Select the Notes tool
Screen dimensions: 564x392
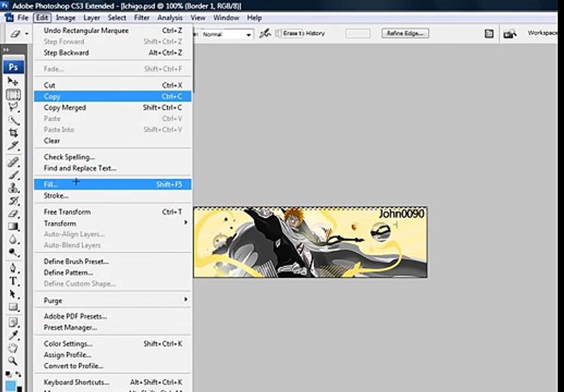[13, 323]
